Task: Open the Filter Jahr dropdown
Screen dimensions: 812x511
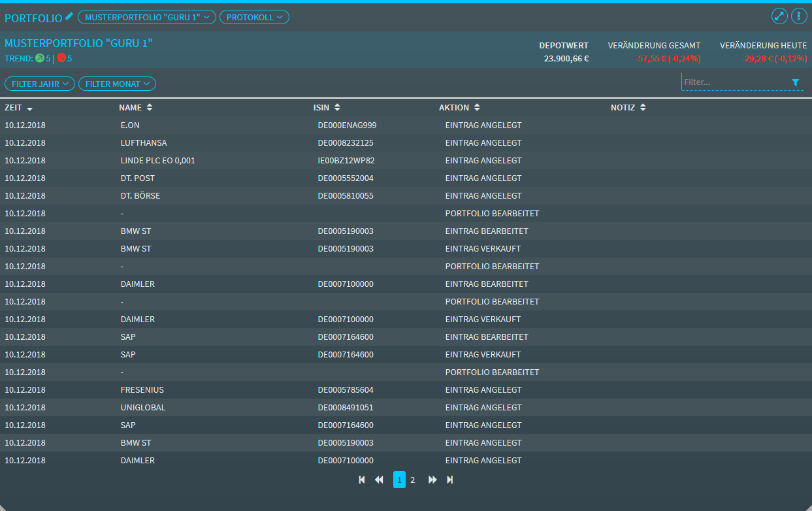Action: [40, 84]
